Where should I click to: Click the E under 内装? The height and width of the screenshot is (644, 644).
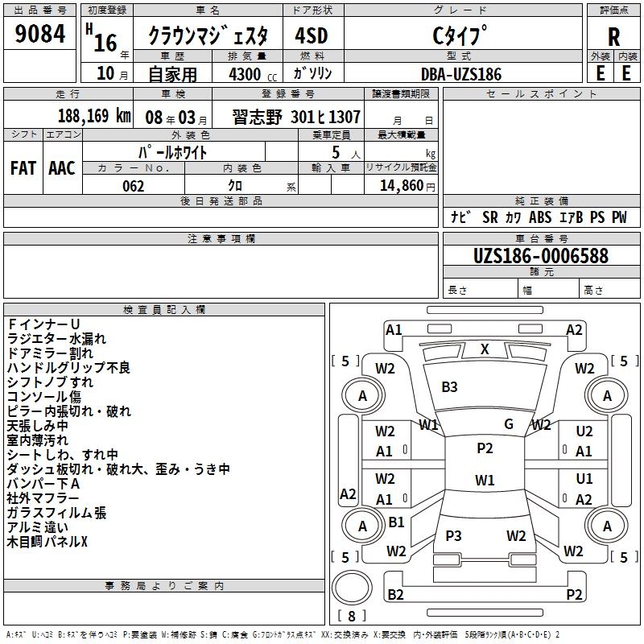(x=626, y=73)
